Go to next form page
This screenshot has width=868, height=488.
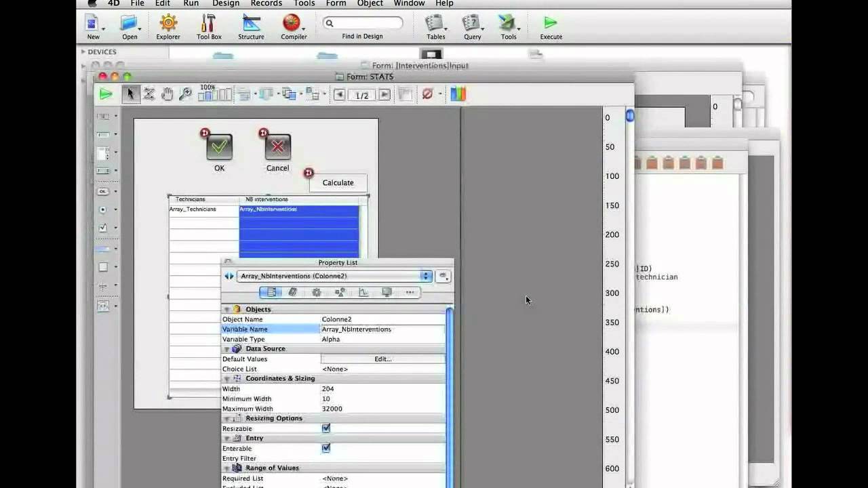[384, 95]
